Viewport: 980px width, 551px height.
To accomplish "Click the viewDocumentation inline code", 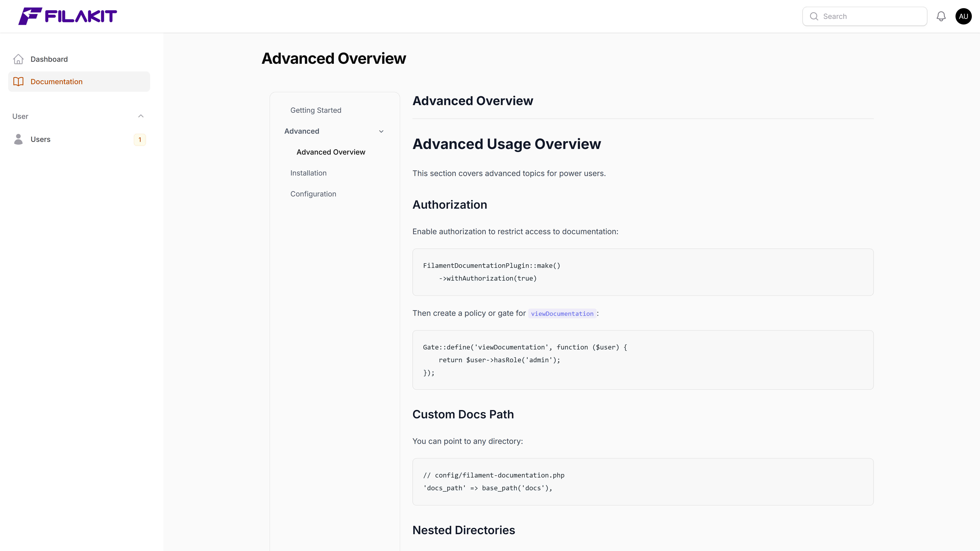I will 562,314.
